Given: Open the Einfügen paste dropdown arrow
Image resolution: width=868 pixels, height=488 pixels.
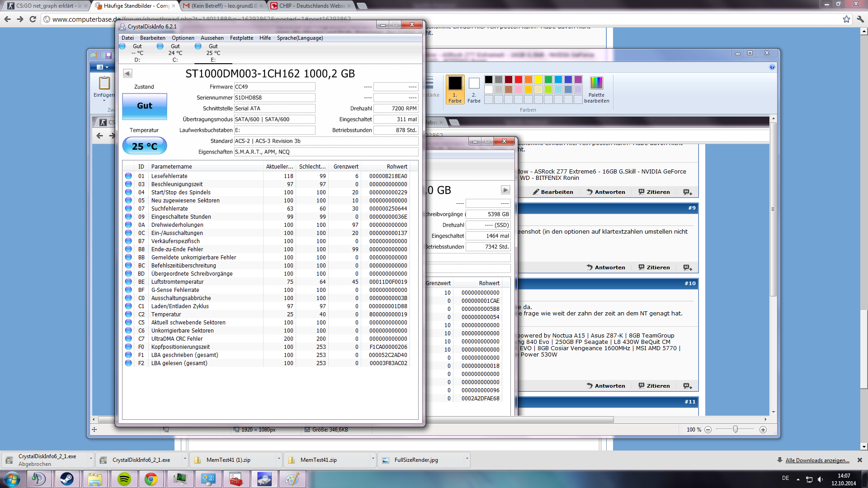Looking at the screenshot, I should coord(104,100).
